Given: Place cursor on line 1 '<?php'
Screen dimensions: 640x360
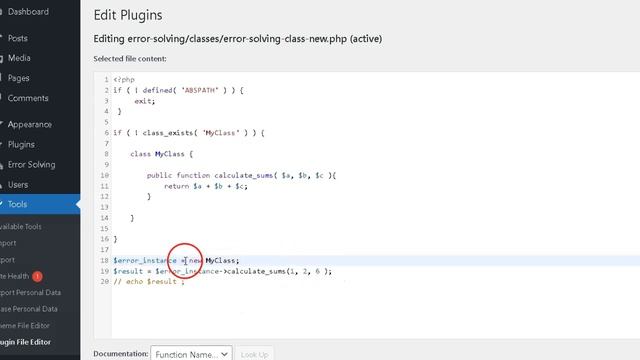Looking at the screenshot, I should (124, 80).
